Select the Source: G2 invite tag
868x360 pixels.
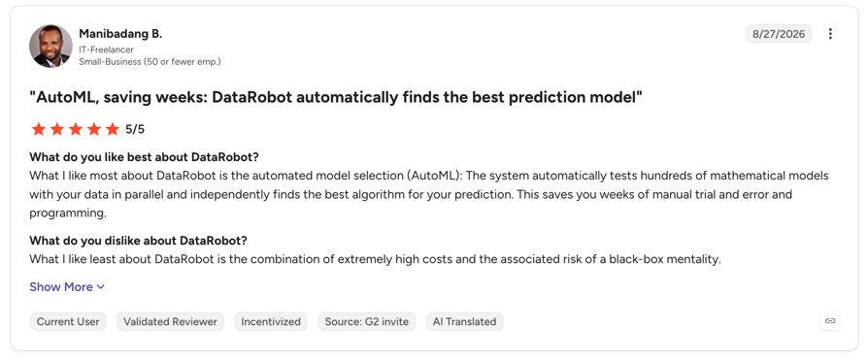[x=366, y=321]
